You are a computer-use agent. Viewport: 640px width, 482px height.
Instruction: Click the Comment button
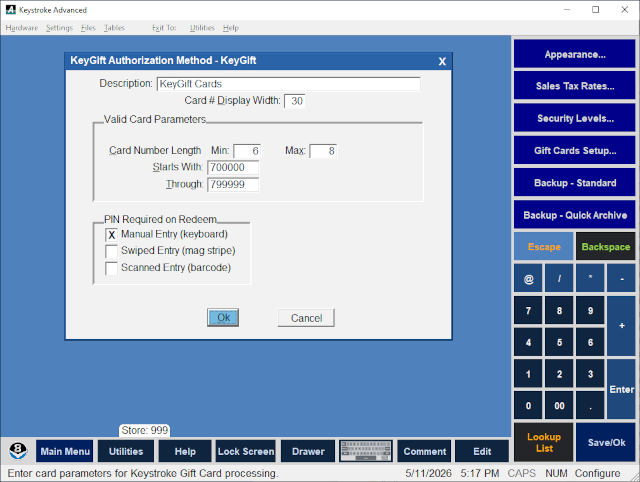coord(424,451)
